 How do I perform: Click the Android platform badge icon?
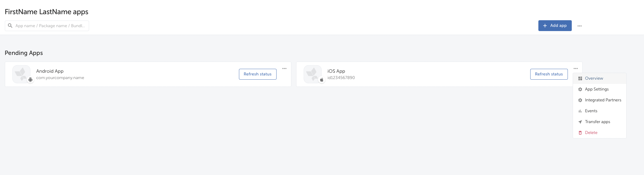coord(30,80)
